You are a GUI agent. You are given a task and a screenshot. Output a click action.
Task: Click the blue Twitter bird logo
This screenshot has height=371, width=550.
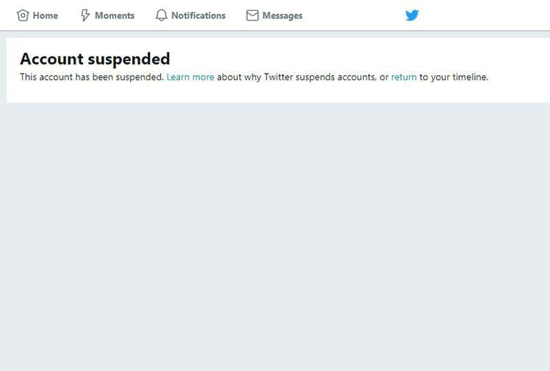tap(412, 15)
